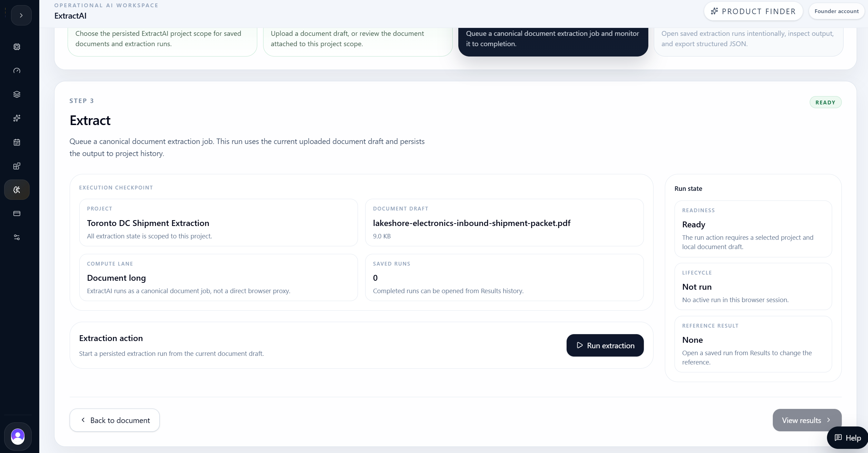This screenshot has width=868, height=453.
Task: Select the project scope step card
Action: pos(162,39)
